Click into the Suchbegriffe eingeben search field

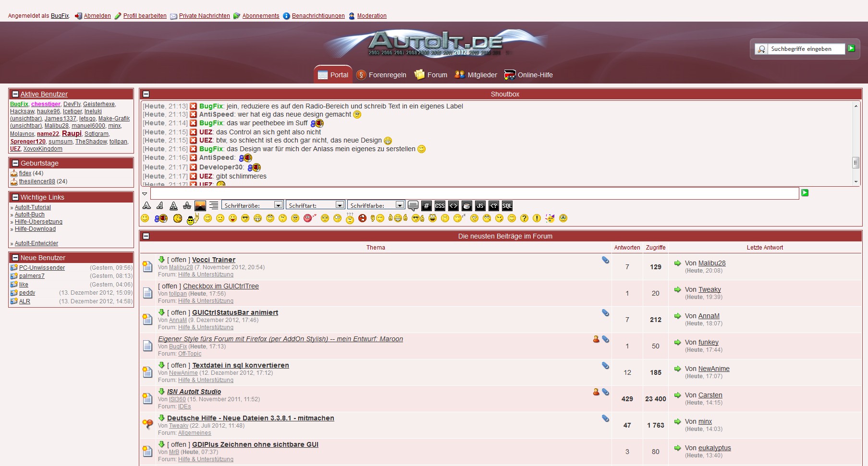click(x=806, y=49)
